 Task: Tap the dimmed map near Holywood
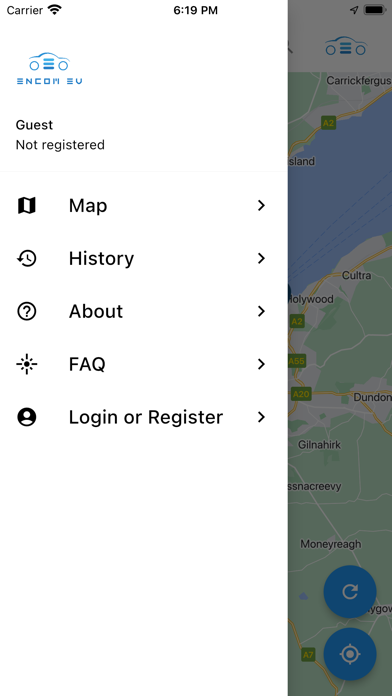(x=312, y=299)
